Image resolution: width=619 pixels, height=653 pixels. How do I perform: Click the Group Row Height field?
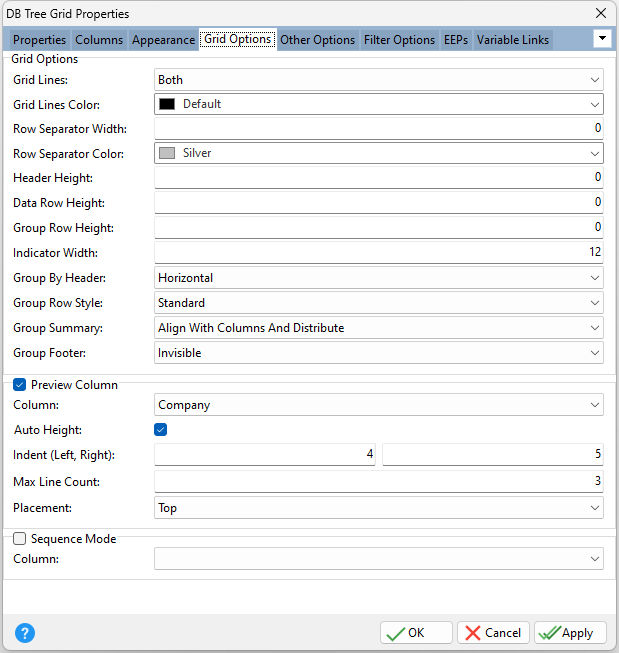pos(379,227)
